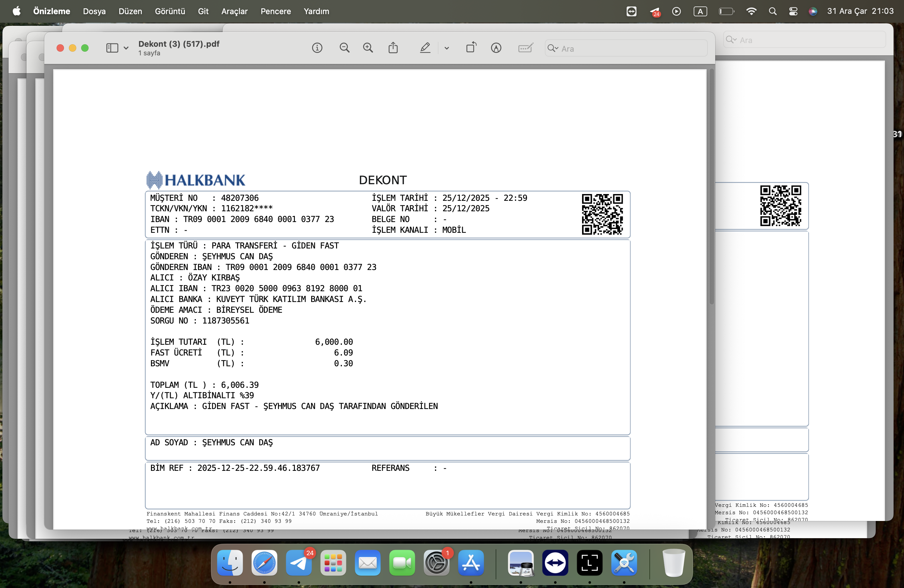Viewport: 904px width, 588px height.
Task: Open Wi-Fi menu
Action: click(751, 11)
